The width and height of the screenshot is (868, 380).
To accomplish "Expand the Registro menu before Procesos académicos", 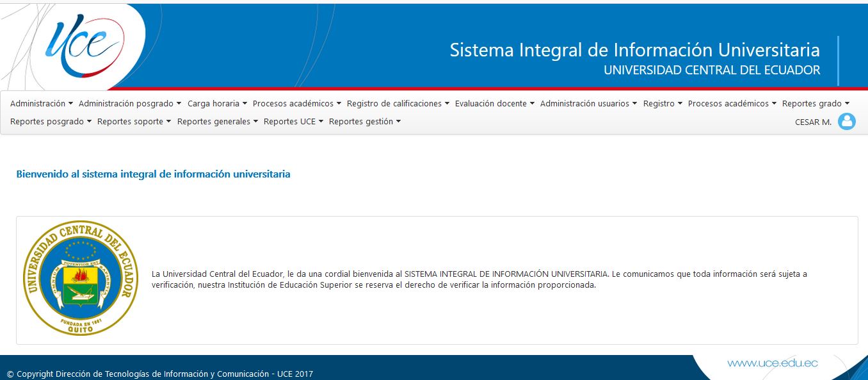I will pos(663,103).
